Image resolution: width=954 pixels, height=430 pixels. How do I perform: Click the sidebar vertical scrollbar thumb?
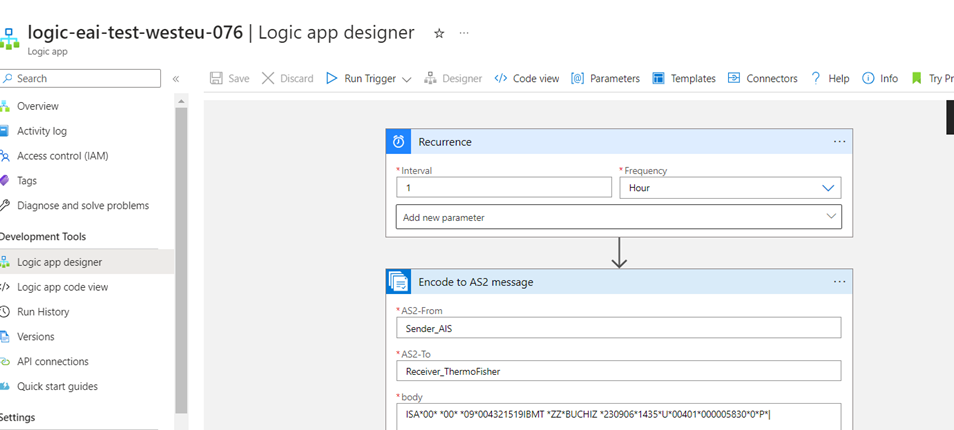click(181, 260)
